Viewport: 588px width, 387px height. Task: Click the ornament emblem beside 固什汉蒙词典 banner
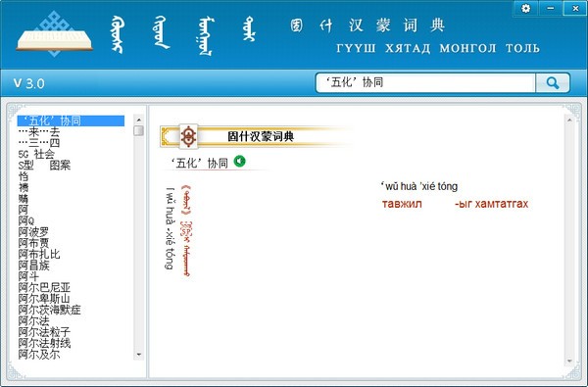pos(188,136)
